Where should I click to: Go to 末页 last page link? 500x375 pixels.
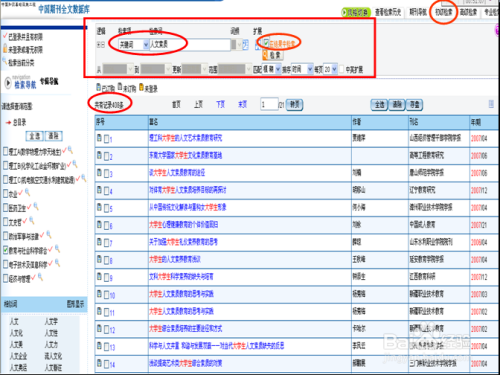pyautogui.click(x=242, y=105)
